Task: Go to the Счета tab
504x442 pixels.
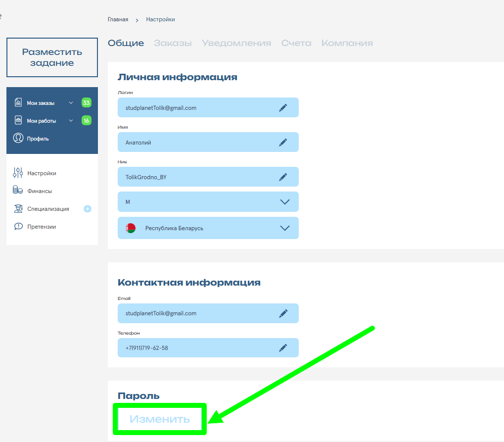Action: pyautogui.click(x=296, y=43)
